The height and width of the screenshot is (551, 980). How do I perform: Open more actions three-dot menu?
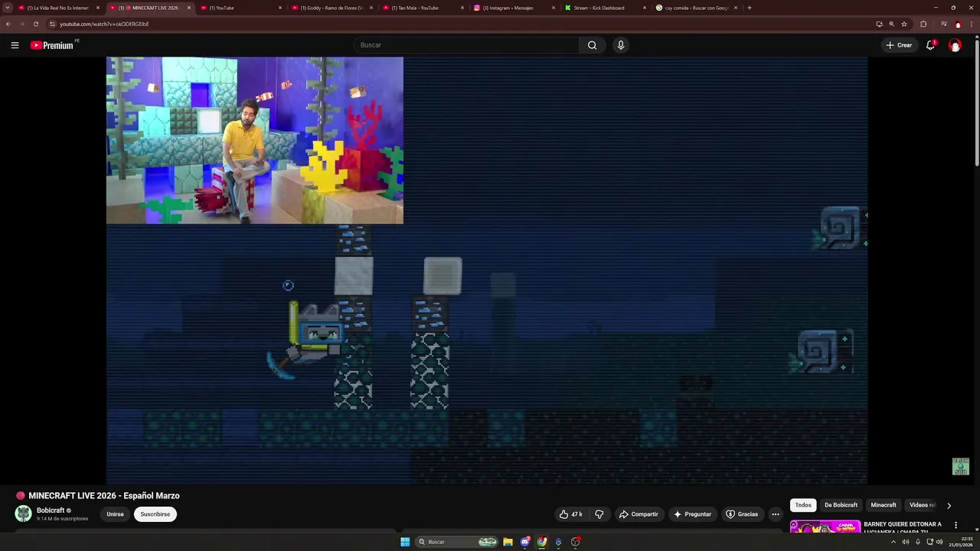point(776,514)
